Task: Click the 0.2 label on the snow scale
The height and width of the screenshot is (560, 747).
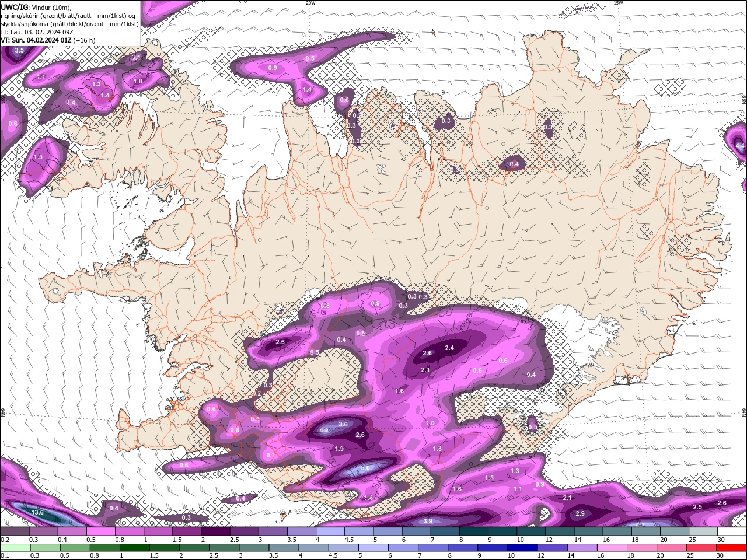Action: point(4,540)
